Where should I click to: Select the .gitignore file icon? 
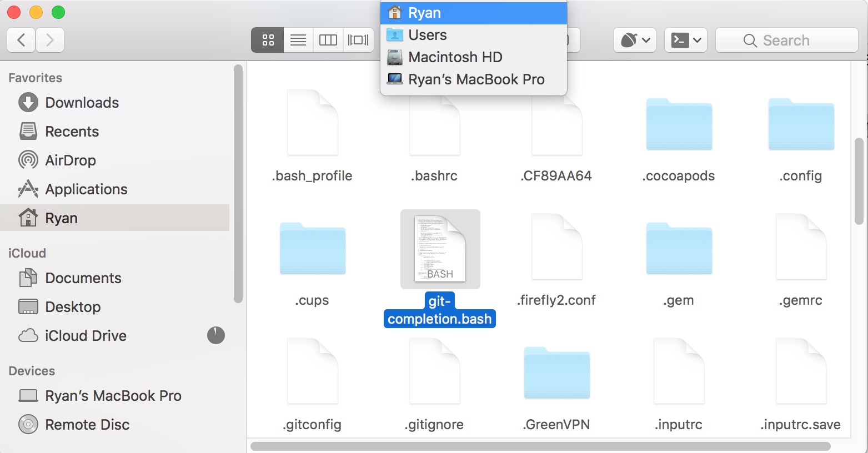(435, 371)
